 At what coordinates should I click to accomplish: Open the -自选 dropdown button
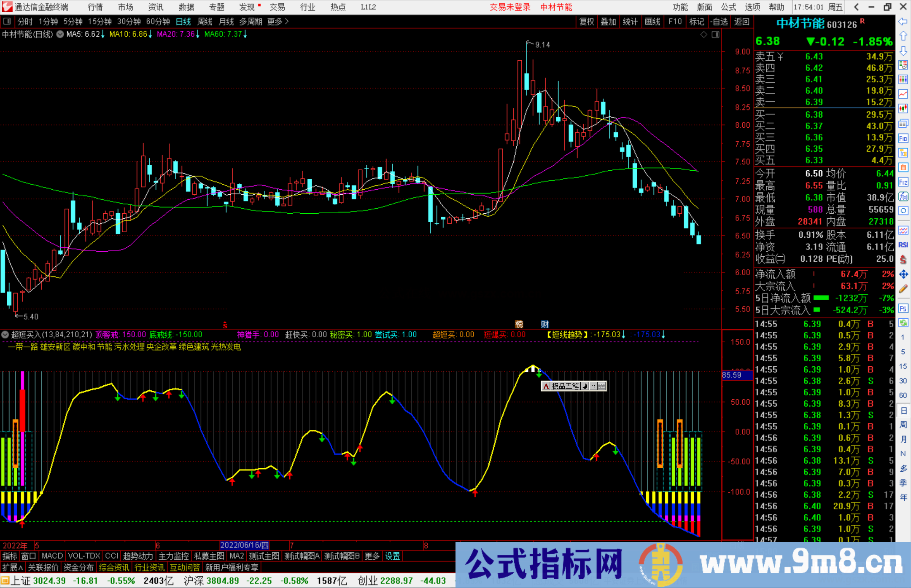719,21
